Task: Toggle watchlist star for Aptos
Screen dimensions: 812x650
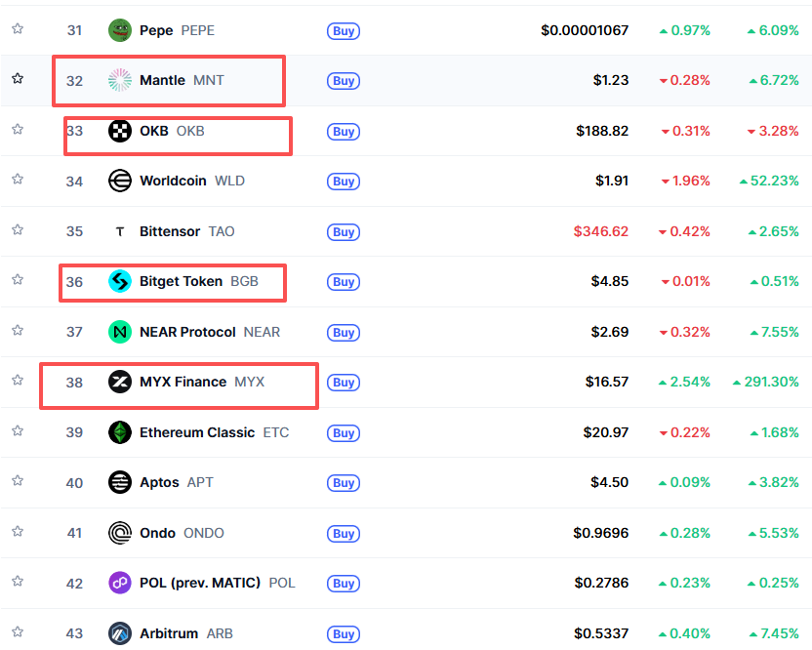Action: pos(18,480)
